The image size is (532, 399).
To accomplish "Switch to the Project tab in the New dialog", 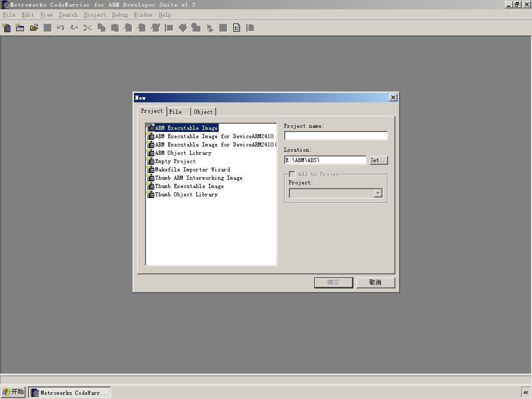I will point(152,111).
